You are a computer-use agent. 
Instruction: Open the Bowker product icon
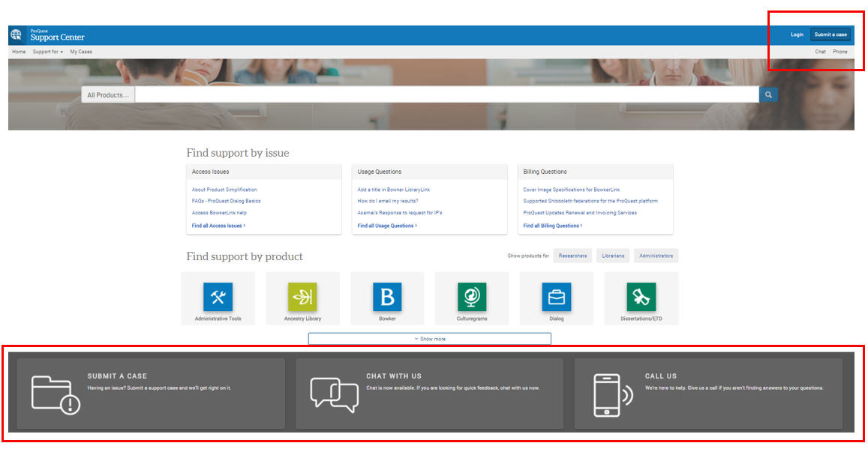[388, 297]
